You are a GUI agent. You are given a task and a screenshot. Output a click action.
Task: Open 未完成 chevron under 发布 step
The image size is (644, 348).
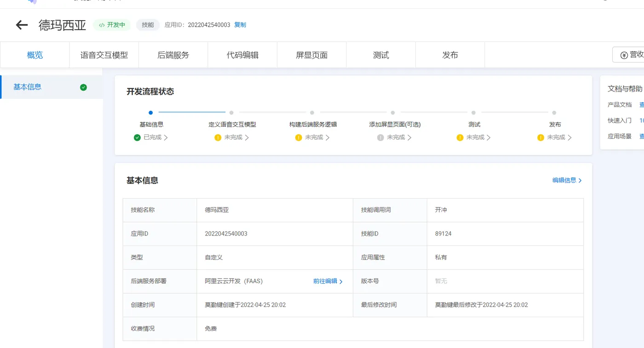tap(570, 137)
